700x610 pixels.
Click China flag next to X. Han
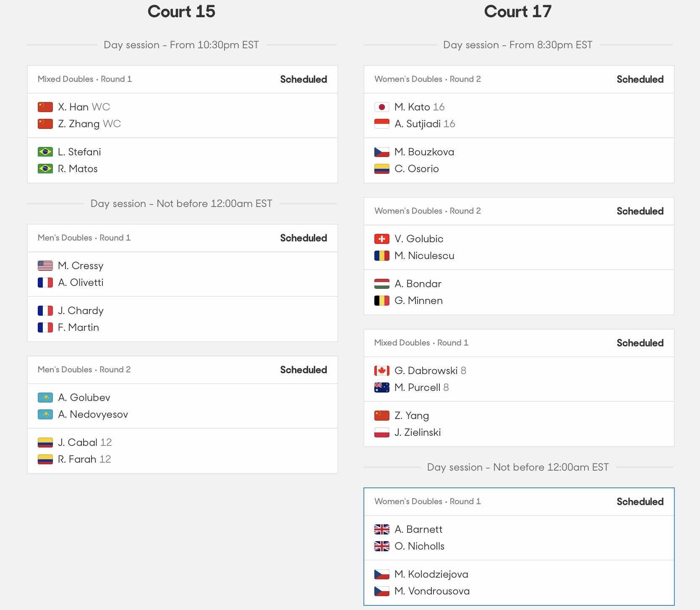(45, 107)
